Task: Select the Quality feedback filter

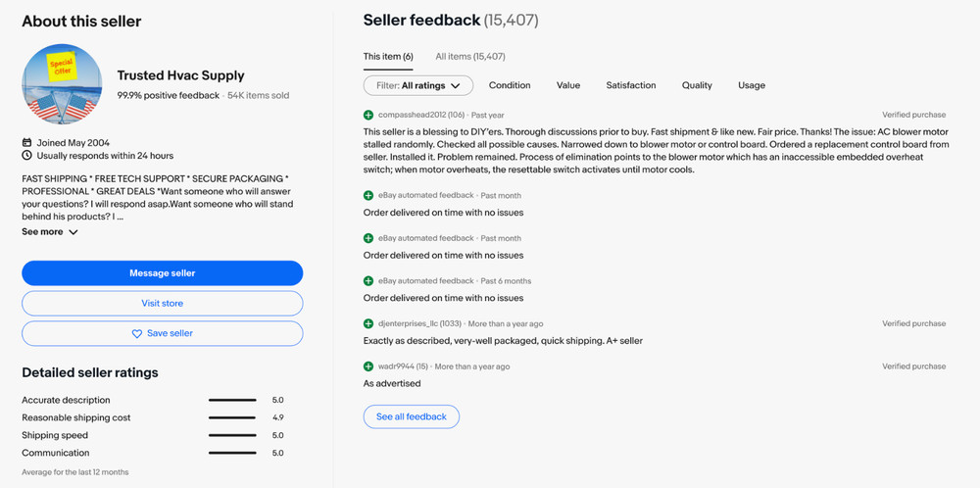Action: point(697,85)
